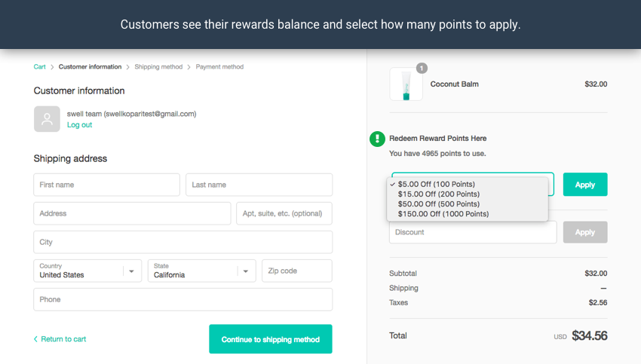Click the customer avatar icon
Image resolution: width=641 pixels, height=364 pixels.
(x=47, y=119)
